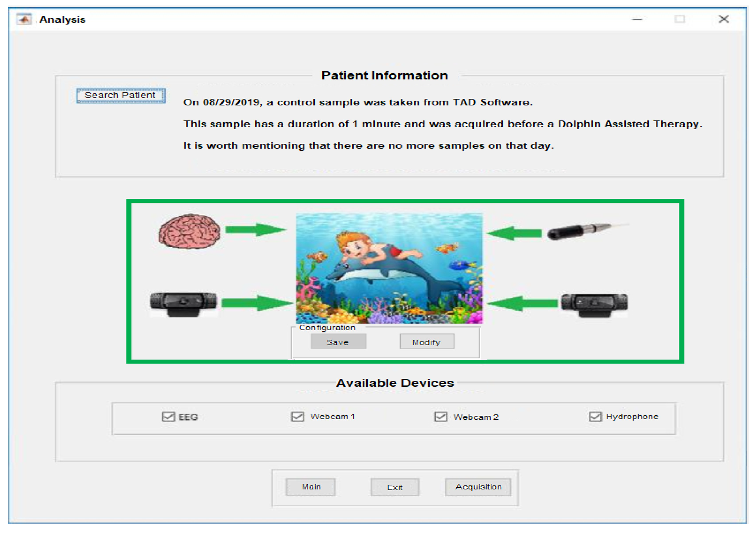Click the MATLAB icon in title bar
The width and height of the screenshot is (756, 533).
pos(24,19)
